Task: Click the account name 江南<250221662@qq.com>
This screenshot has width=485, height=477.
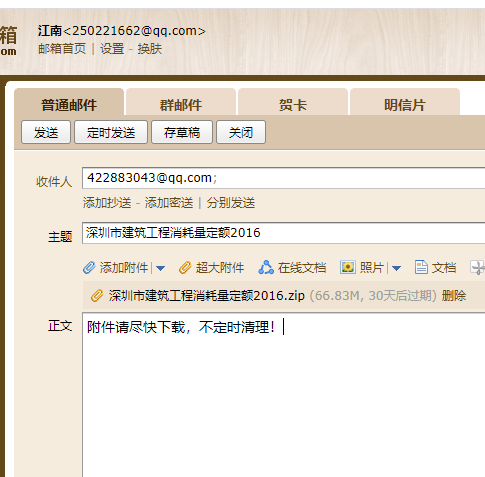Action: [x=122, y=31]
